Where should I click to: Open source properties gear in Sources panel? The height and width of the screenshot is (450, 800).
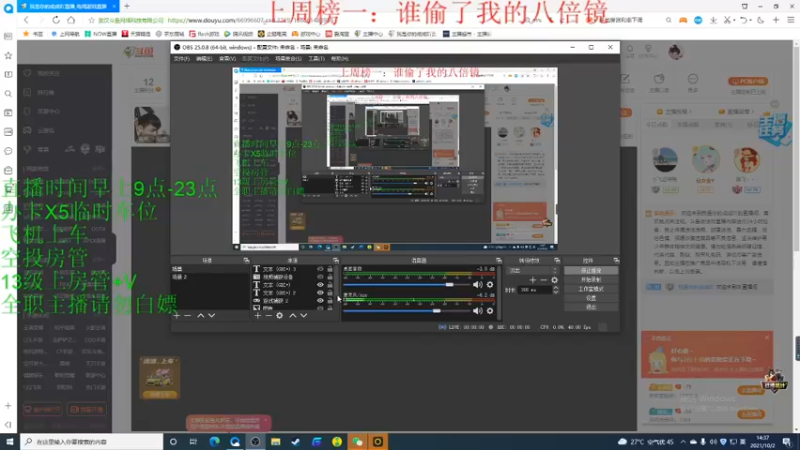click(x=280, y=316)
